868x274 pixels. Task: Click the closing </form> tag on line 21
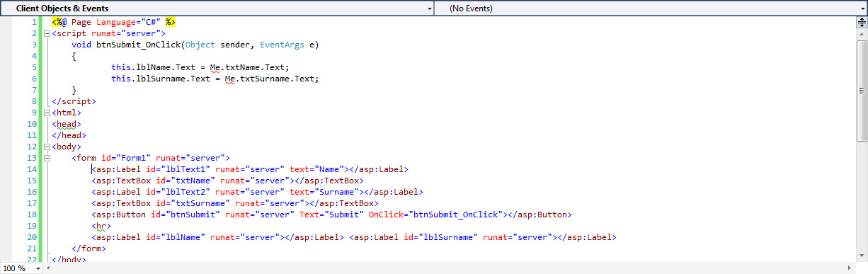(88, 249)
